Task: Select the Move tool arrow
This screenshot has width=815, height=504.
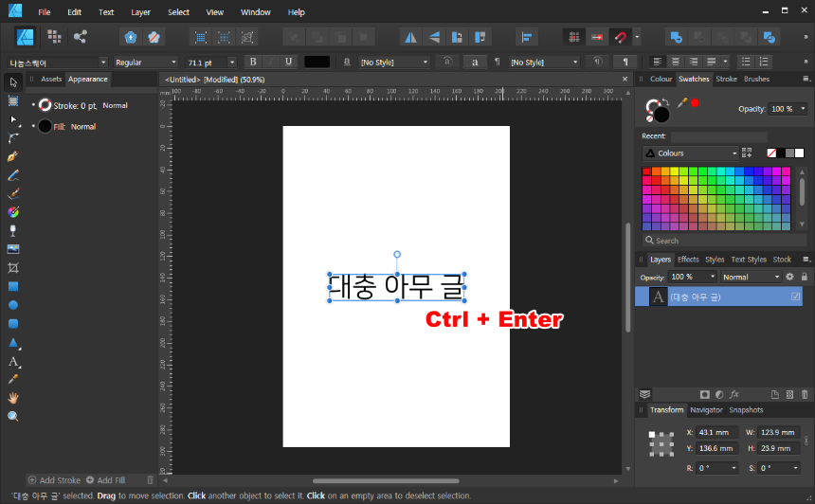Action: point(13,82)
